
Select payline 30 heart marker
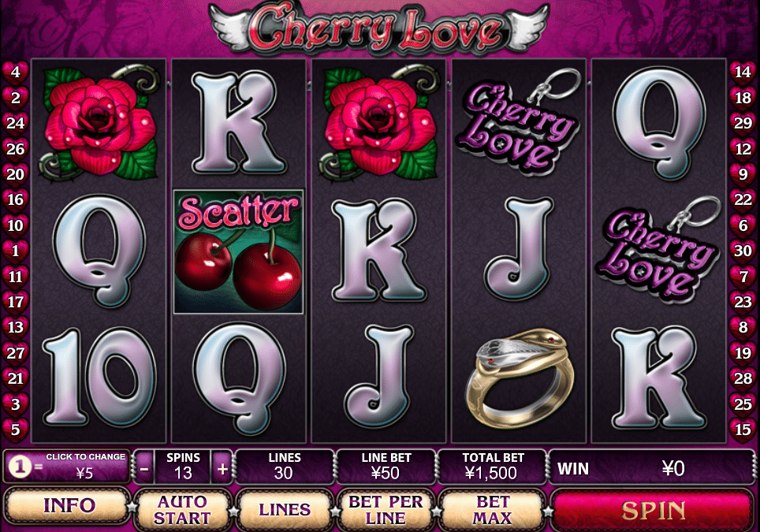[743, 251]
